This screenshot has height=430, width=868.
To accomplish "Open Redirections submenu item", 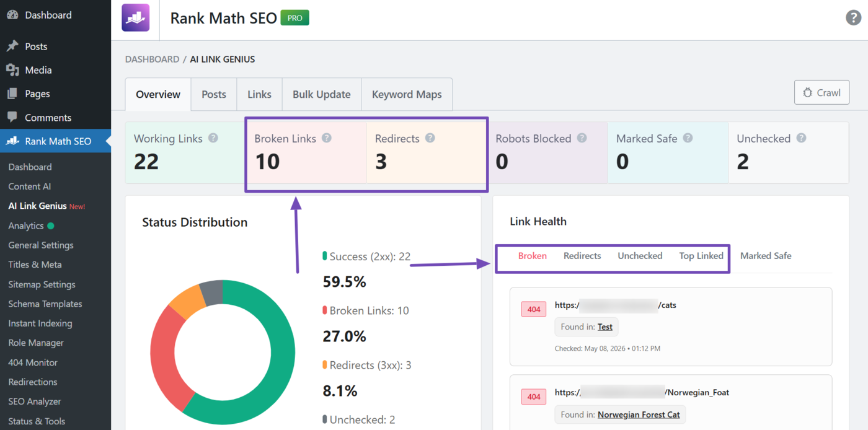I will (33, 382).
